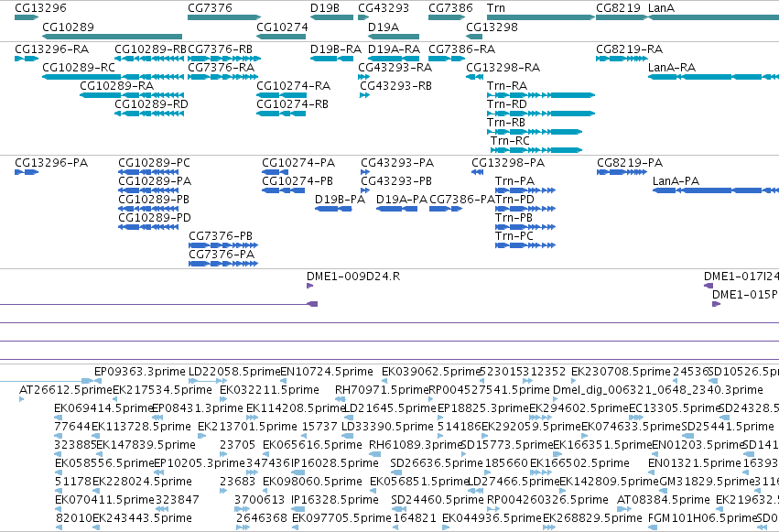Click the D19A gene label

point(384,27)
